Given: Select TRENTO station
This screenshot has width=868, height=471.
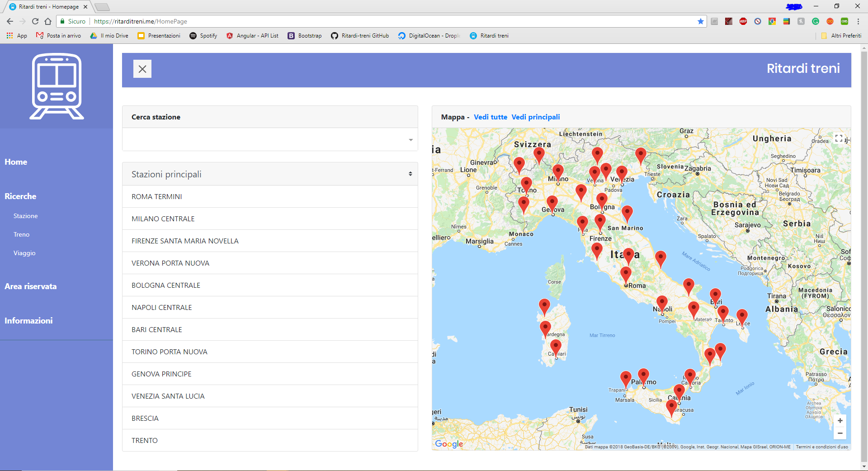Looking at the screenshot, I should pyautogui.click(x=270, y=441).
